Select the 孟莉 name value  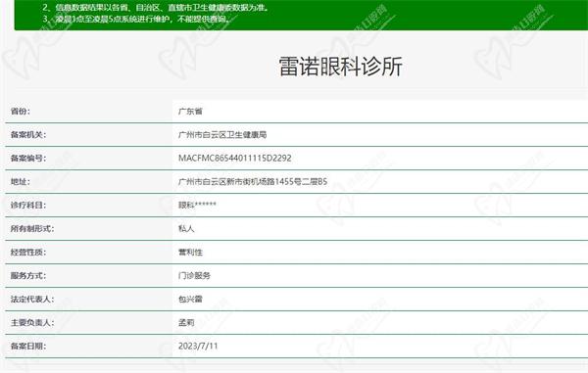(186, 322)
